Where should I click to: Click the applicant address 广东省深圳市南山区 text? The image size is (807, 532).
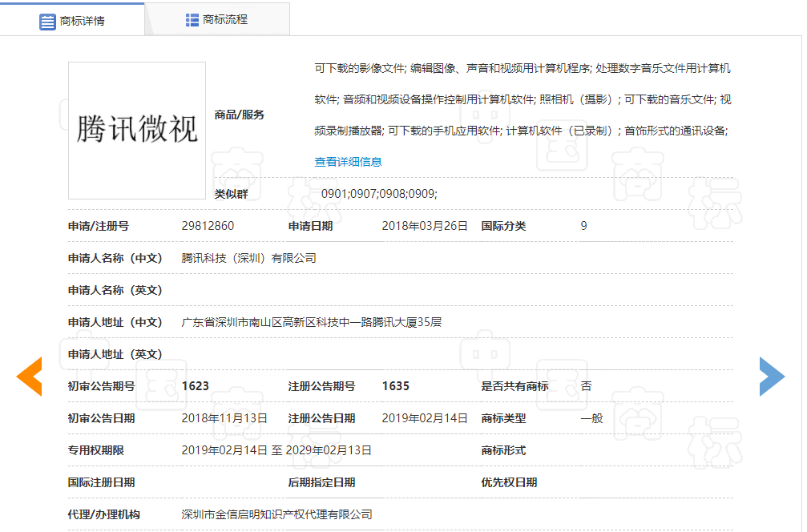click(x=312, y=322)
